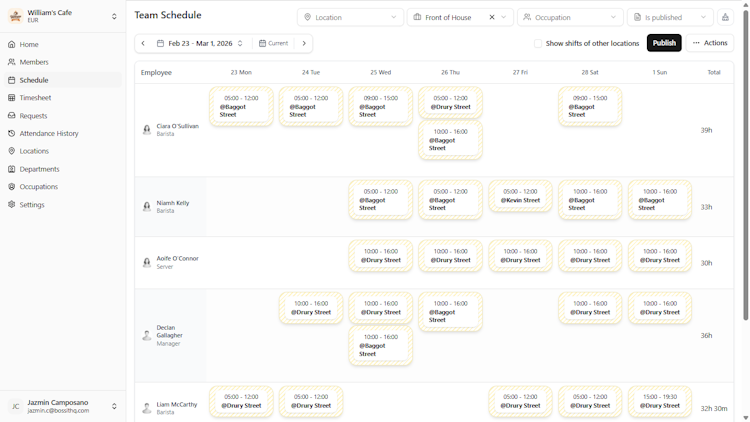Go to the previous week
The image size is (750, 422).
[x=143, y=44]
